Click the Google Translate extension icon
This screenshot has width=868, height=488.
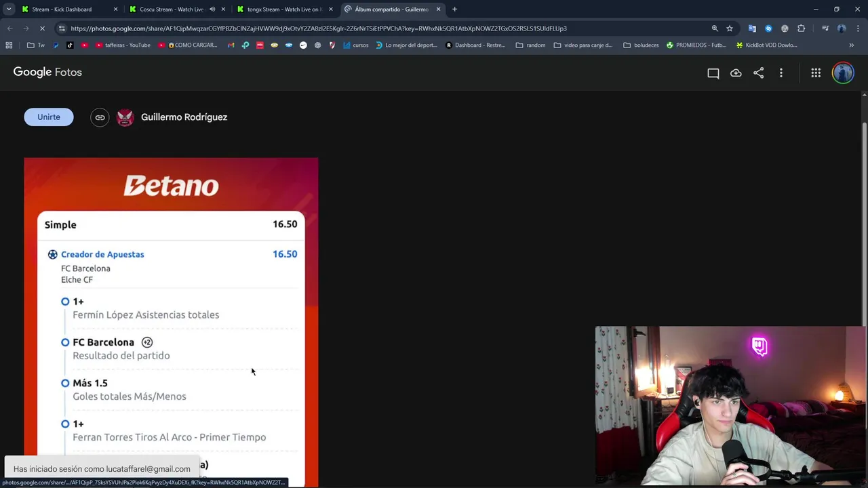tap(752, 28)
